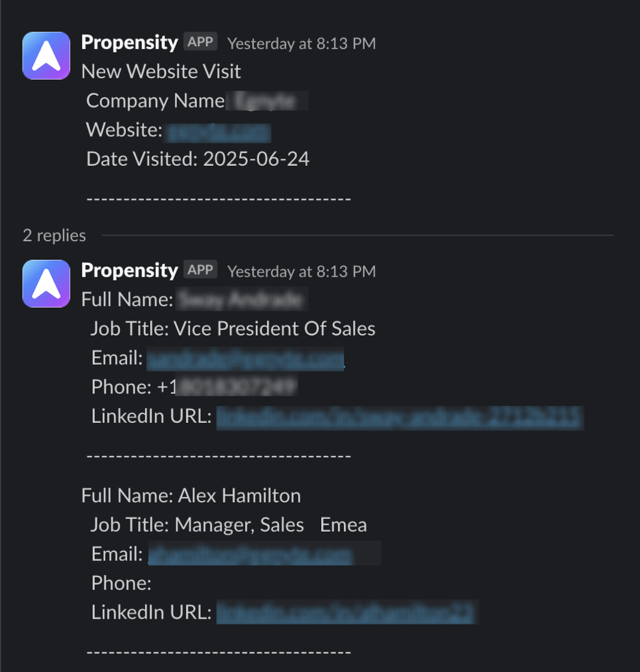The height and width of the screenshot is (672, 640).
Task: Click the 2 replies thread label
Action: point(54,236)
